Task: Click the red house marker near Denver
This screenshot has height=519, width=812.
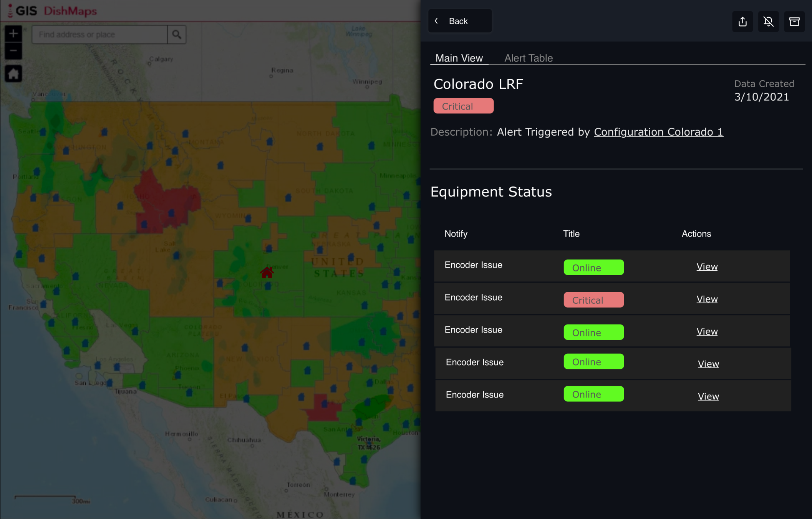Action: pyautogui.click(x=267, y=272)
